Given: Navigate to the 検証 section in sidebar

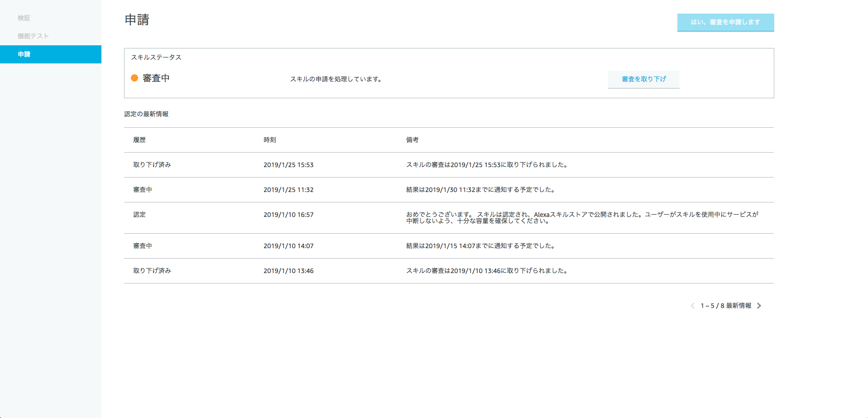Looking at the screenshot, I should point(24,18).
